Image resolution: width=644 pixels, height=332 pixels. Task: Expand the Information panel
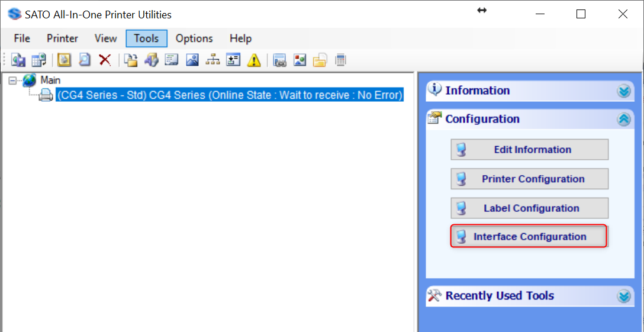tap(624, 91)
